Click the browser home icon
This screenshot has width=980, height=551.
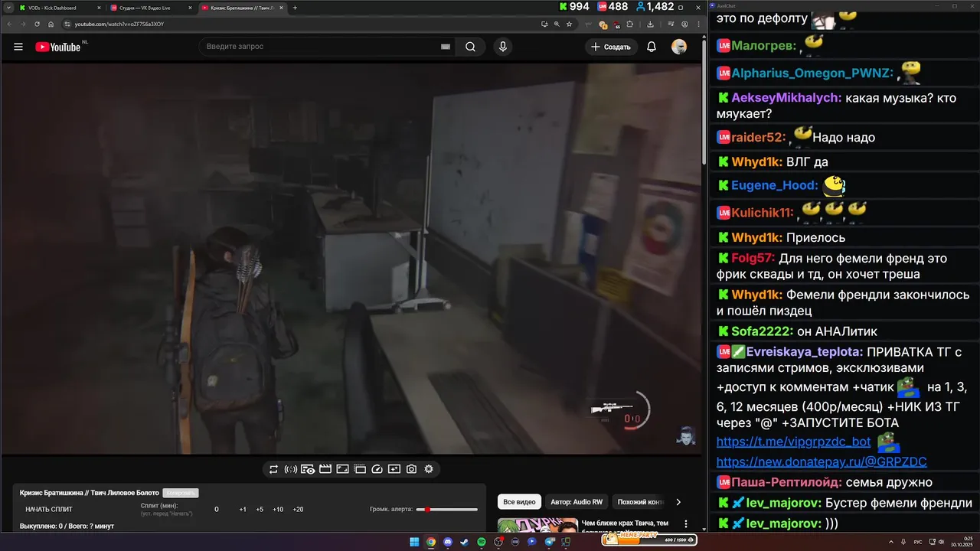click(51, 24)
